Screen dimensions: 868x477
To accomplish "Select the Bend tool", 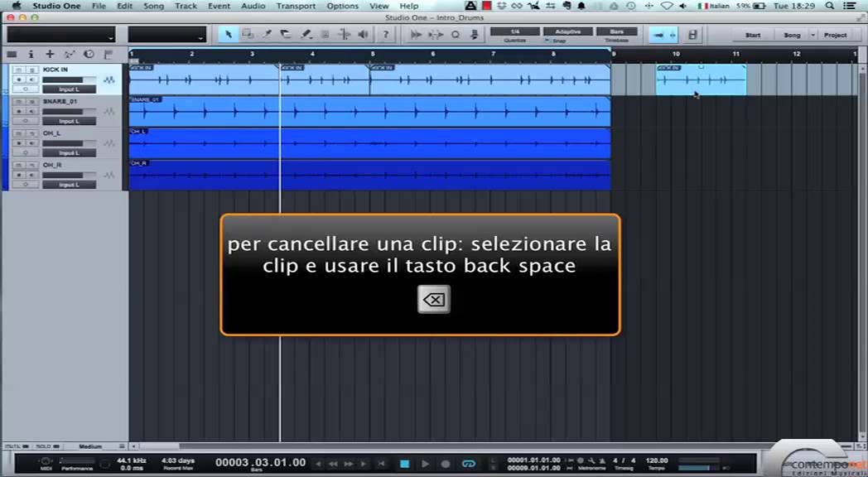I will pos(345,34).
